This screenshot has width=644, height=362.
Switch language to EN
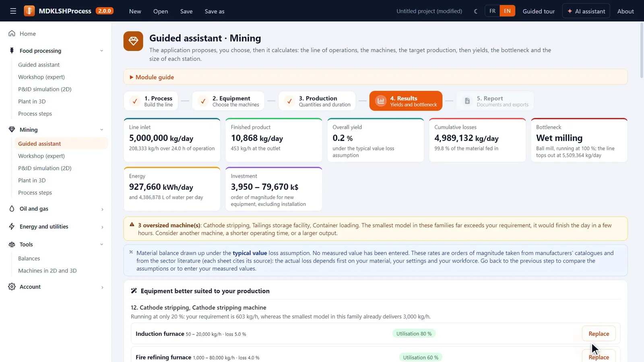(507, 11)
